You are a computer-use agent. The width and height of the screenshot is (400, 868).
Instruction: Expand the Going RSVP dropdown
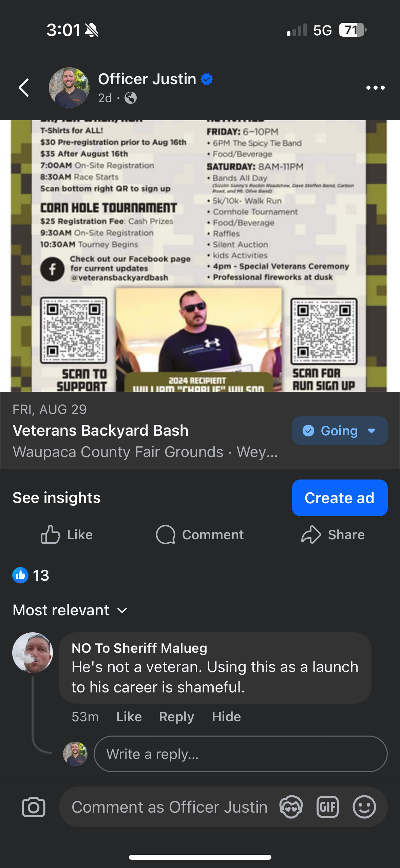point(340,431)
